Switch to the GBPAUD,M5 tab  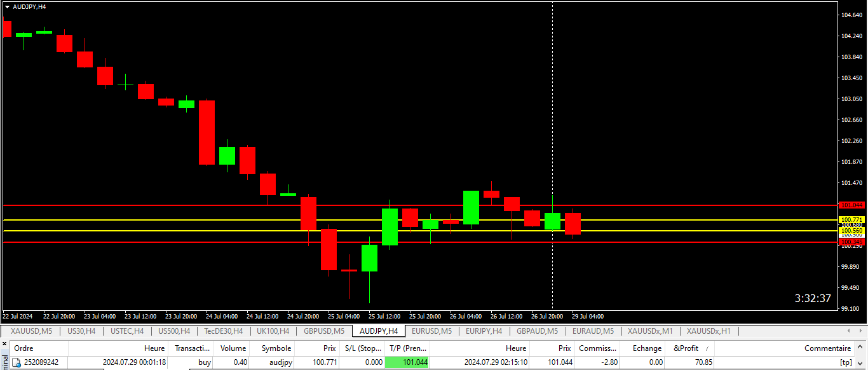[537, 331]
